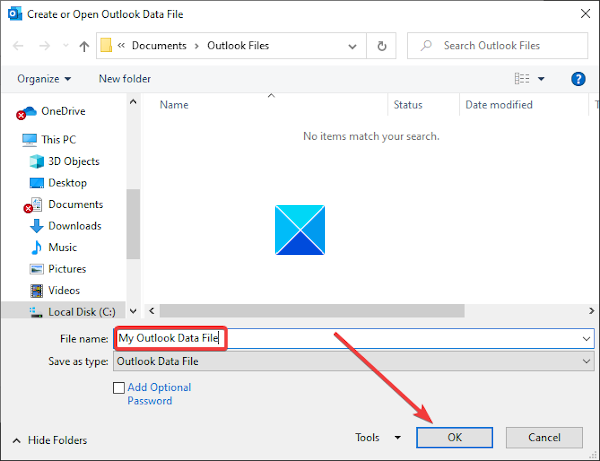Viewport: 600px width, 461px height.
Task: Open Documents in the navigation pane
Action: (75, 204)
